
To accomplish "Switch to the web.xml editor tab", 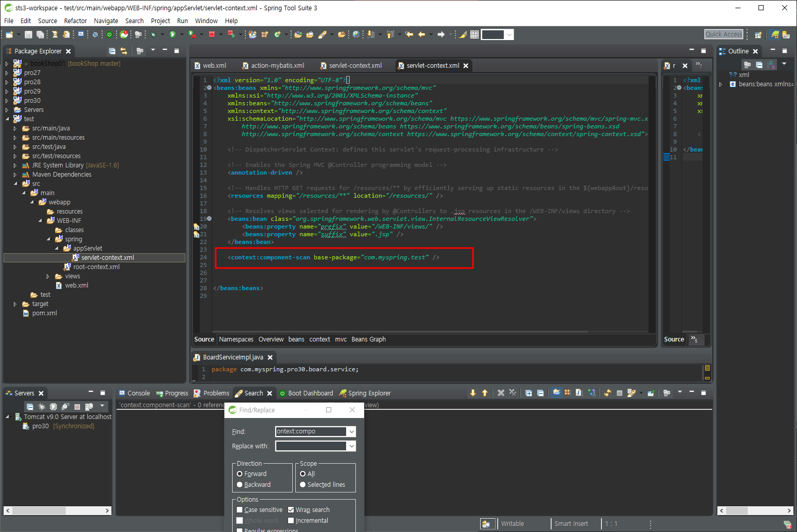I will (211, 66).
